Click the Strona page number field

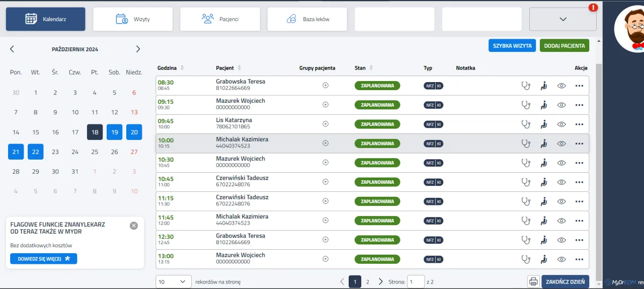416,282
